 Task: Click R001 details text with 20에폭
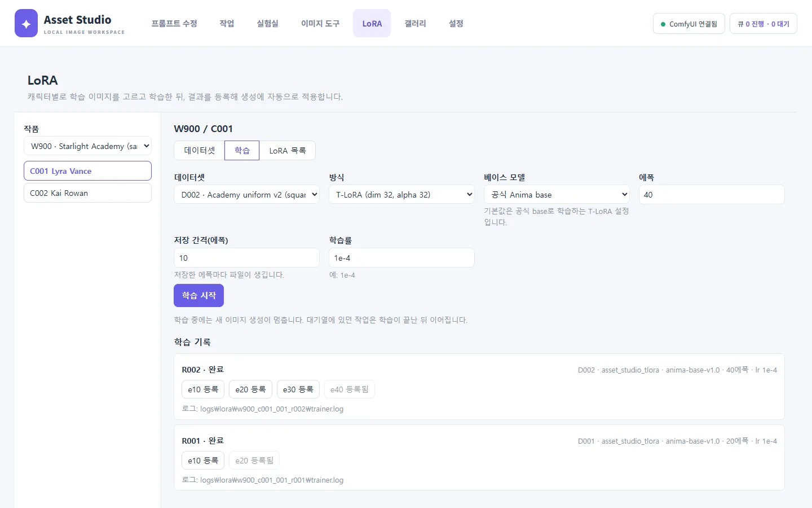coord(677,441)
